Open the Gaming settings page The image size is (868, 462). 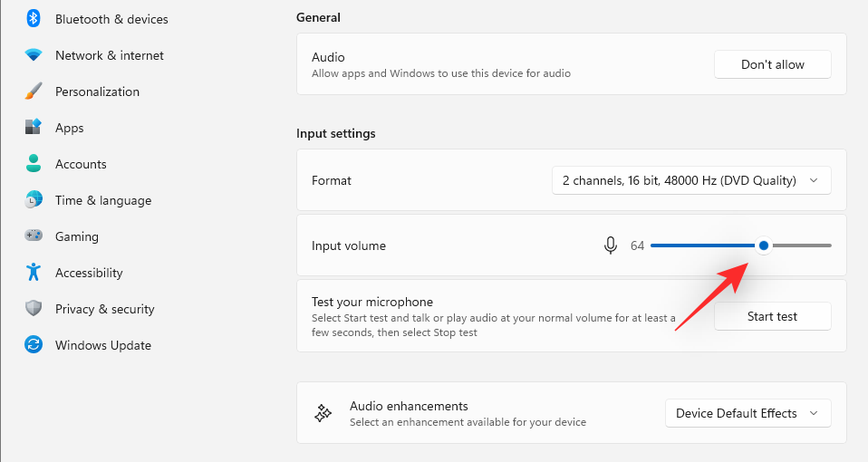(77, 236)
